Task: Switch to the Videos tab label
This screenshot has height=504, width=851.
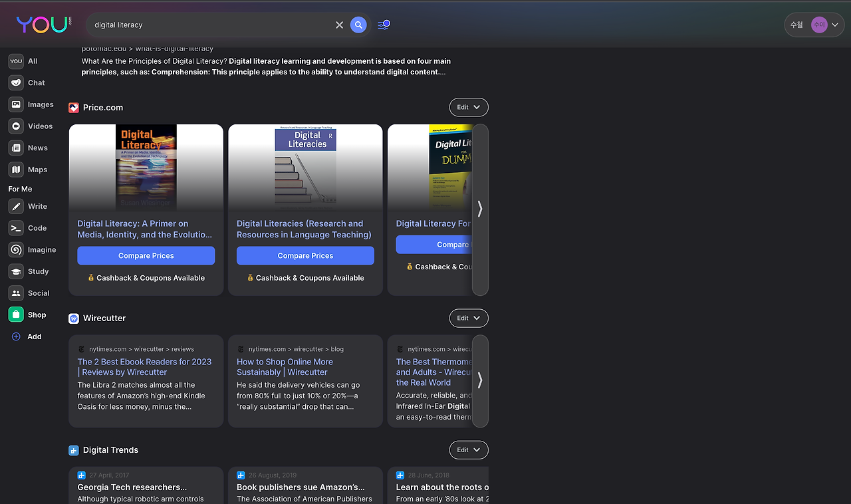Action: (40, 126)
